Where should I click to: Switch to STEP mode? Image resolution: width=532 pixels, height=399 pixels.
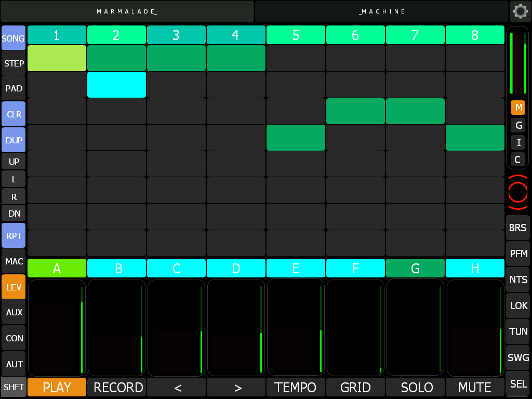pyautogui.click(x=14, y=63)
